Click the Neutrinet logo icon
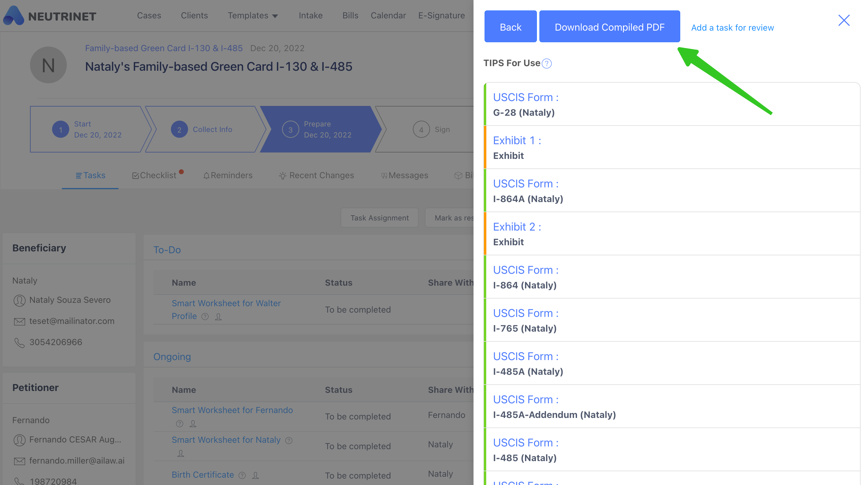868x485 pixels. (x=13, y=16)
